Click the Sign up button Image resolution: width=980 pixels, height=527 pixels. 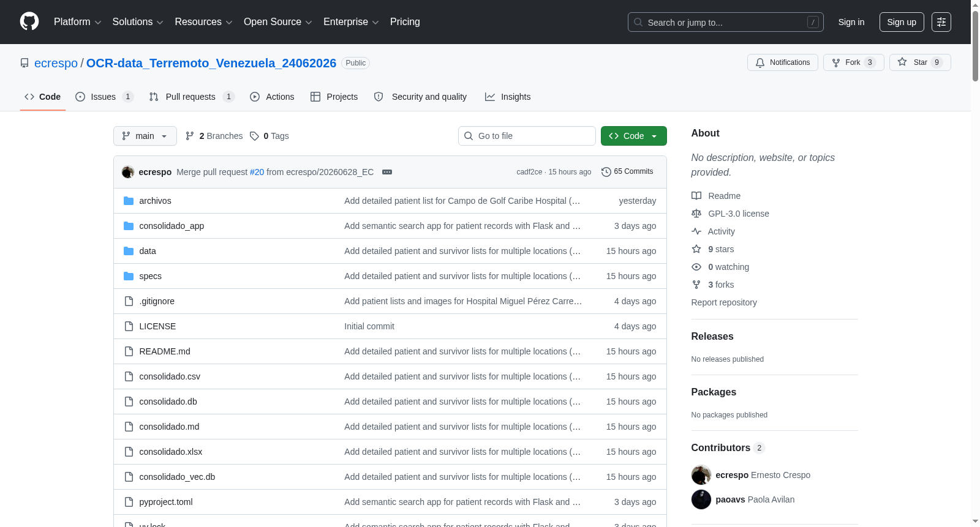(x=902, y=22)
